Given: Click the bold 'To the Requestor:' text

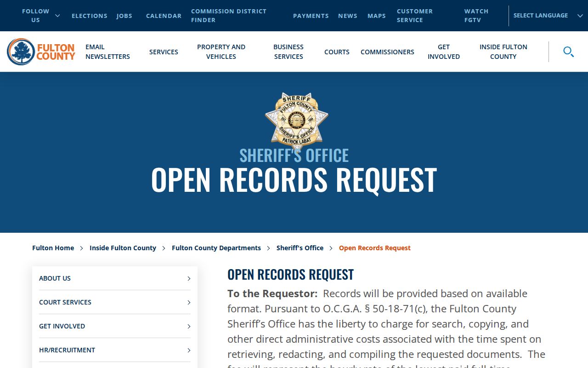Looking at the screenshot, I should tap(272, 293).
